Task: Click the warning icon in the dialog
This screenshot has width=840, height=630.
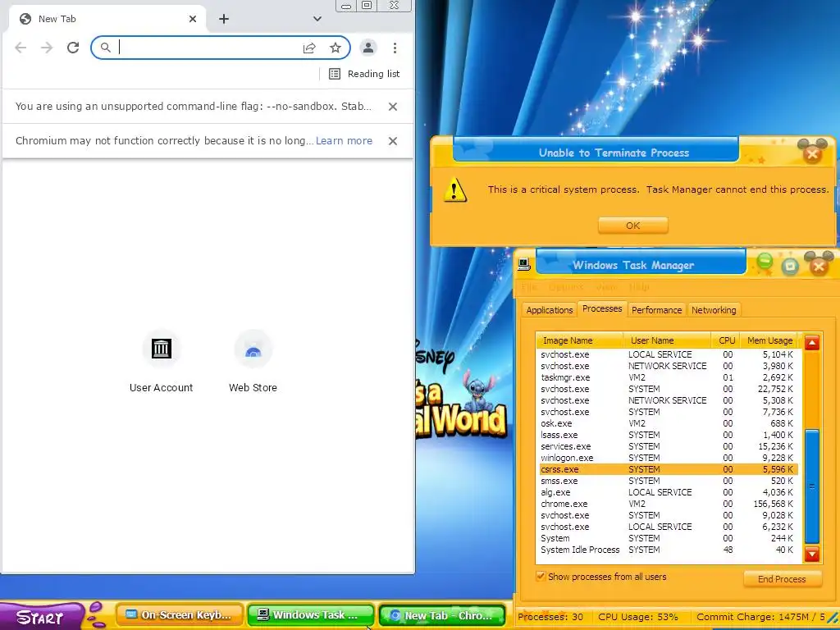Action: [x=454, y=189]
